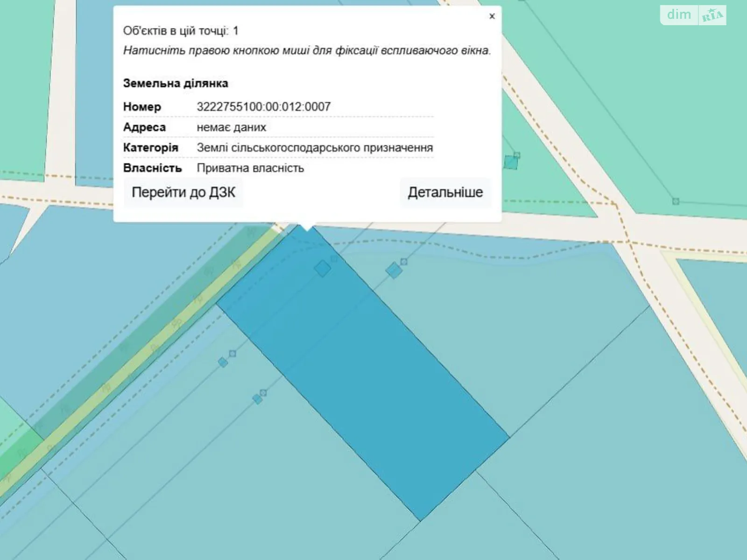Click the dim logo watermark

679,15
